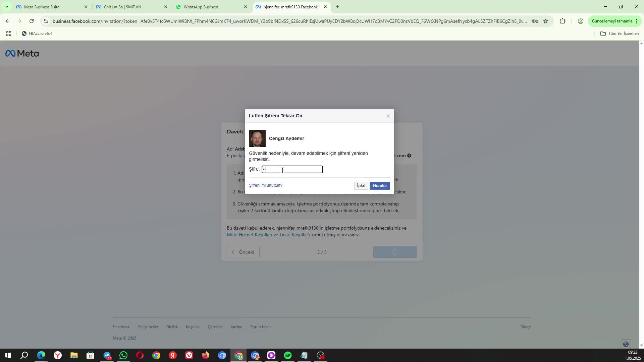Close the password re-entry dialog
Screen dimensions: 644x362
(x=388, y=116)
